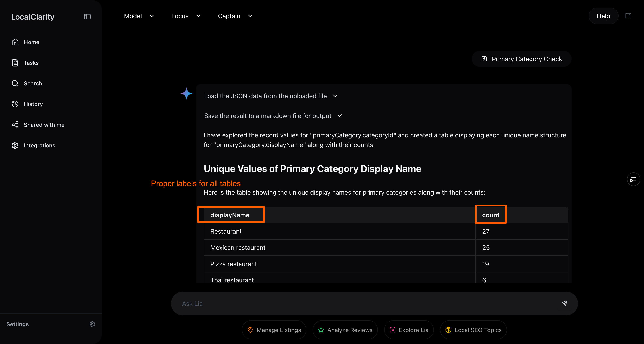Open the floating tasks list icon
The height and width of the screenshot is (344, 644).
click(633, 179)
